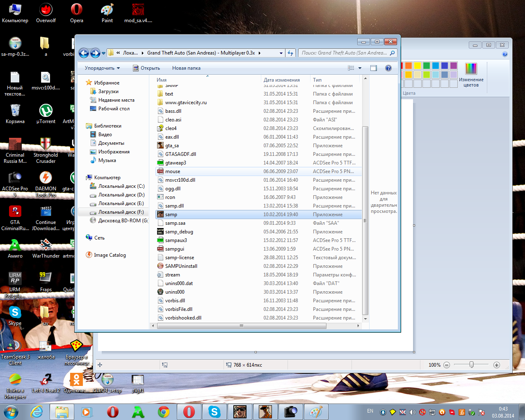
Task: Open DAEMON Tools Pro shortcut
Action: [46, 184]
